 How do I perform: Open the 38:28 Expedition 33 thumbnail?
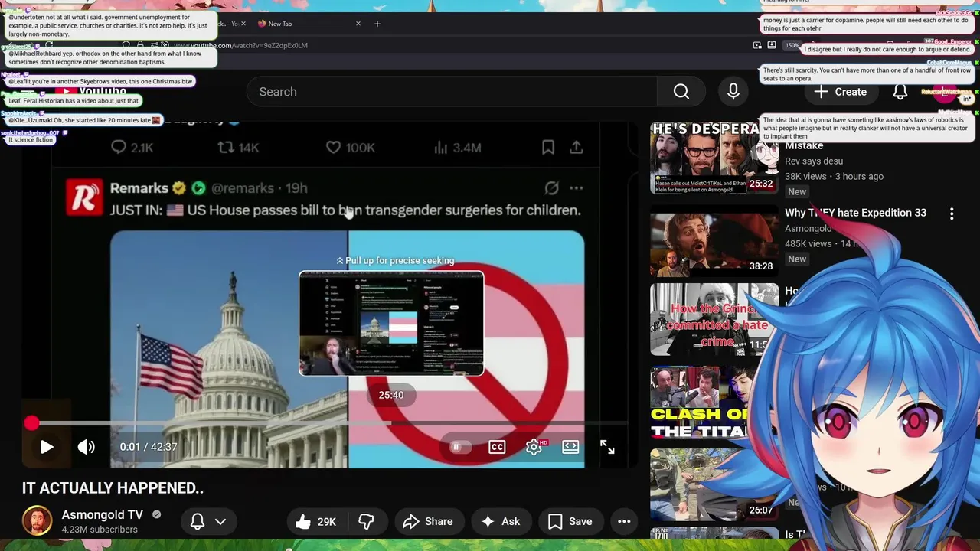coord(714,240)
